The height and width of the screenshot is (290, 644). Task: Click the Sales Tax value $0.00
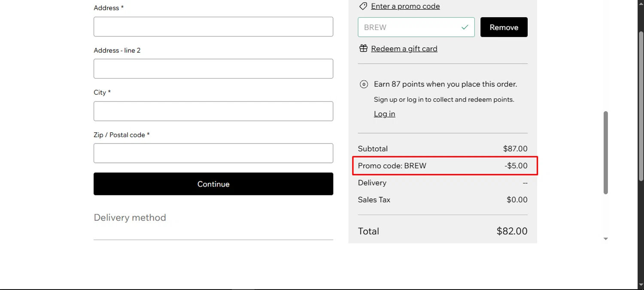coord(517,200)
